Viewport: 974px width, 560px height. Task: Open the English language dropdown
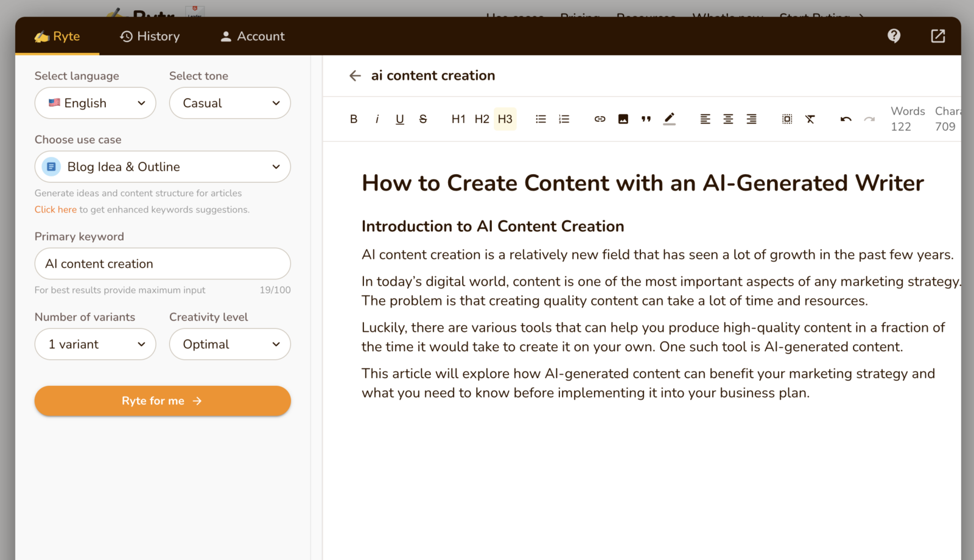click(96, 103)
